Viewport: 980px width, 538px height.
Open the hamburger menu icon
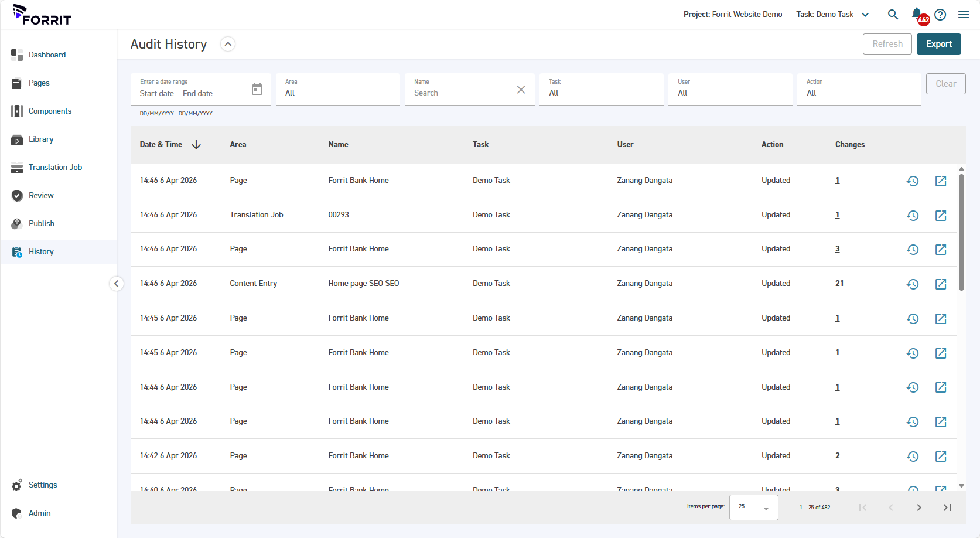964,15
